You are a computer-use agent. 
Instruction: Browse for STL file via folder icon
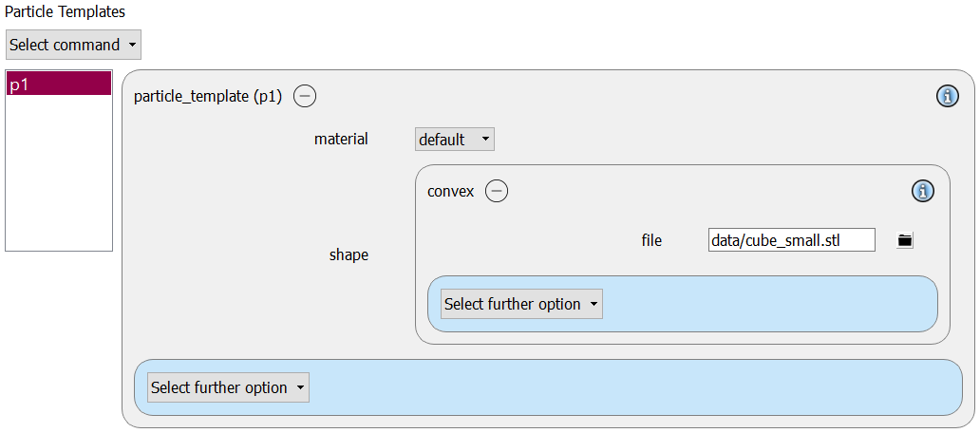click(x=904, y=240)
